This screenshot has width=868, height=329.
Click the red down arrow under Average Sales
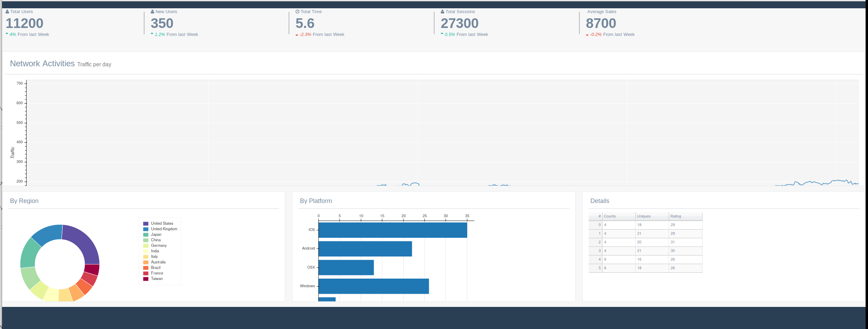[x=587, y=35]
